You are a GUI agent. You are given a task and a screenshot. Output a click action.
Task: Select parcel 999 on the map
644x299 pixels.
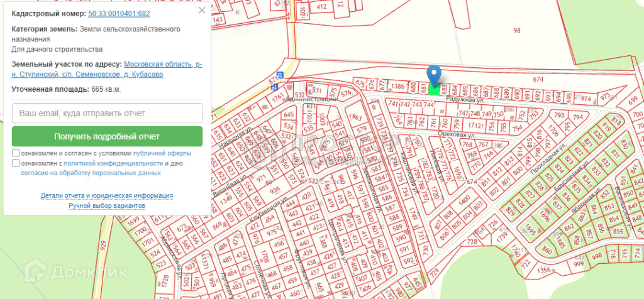pos(579,264)
